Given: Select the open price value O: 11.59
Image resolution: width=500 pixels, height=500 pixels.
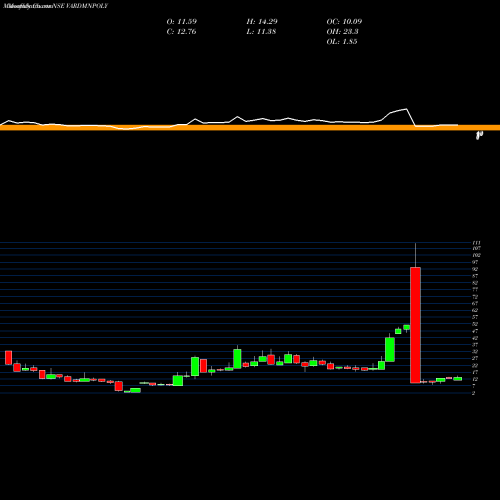Looking at the screenshot, I should (x=182, y=22).
